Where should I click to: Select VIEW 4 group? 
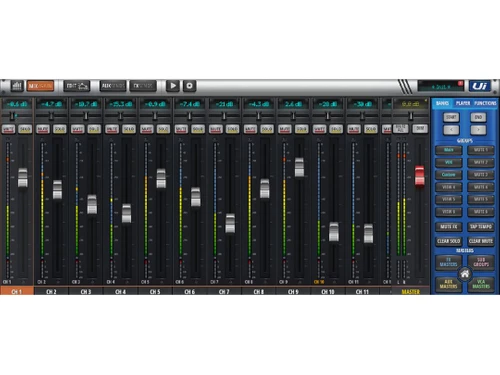tap(449, 187)
